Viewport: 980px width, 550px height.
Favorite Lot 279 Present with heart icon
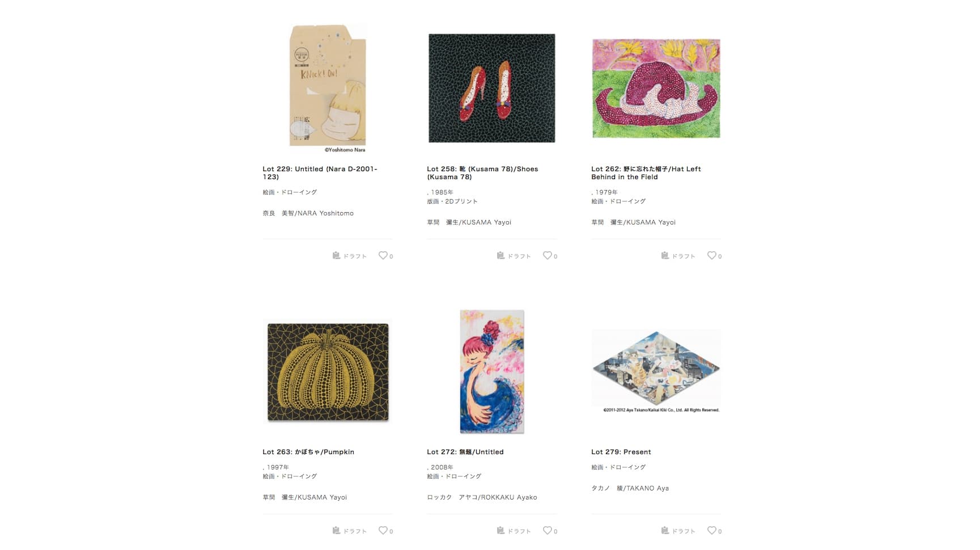[712, 531]
